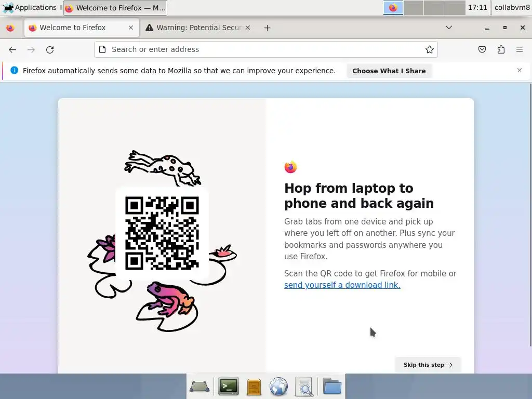Switch to the fourth workspace in pager
The image size is (532, 399).
point(454,7)
